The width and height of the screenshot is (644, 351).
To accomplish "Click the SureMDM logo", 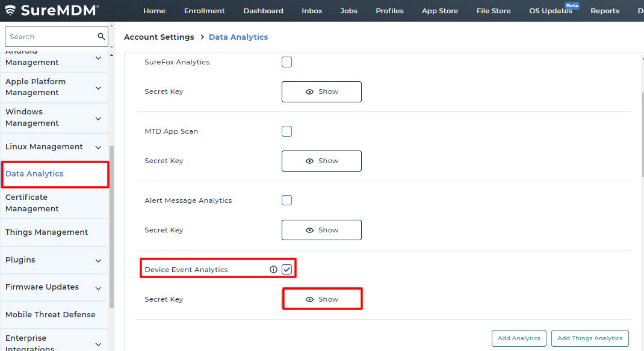I will (52, 10).
